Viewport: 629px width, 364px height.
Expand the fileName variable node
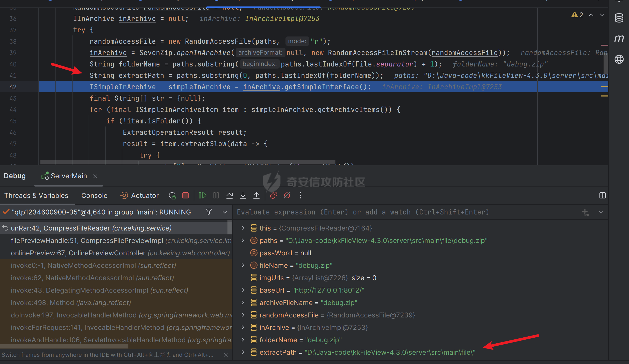point(243,265)
